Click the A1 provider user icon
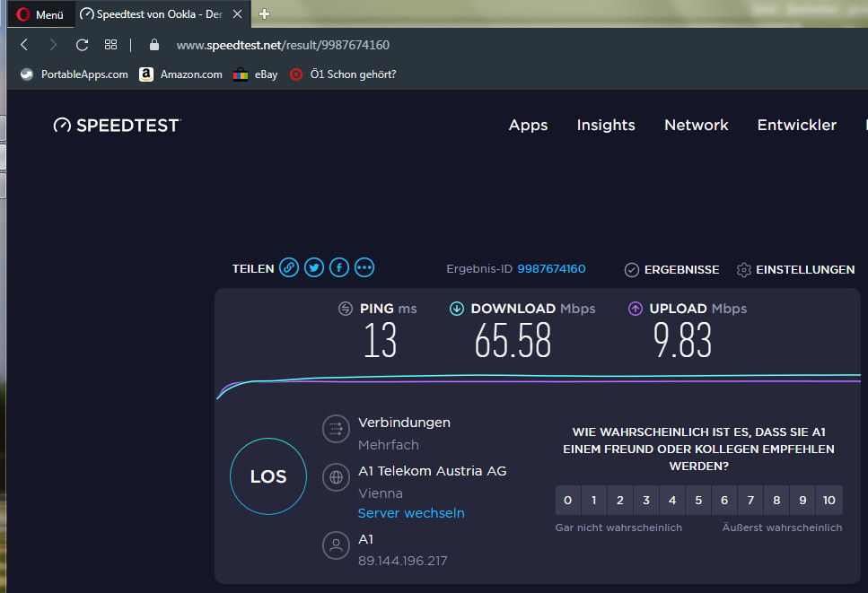 (x=336, y=545)
